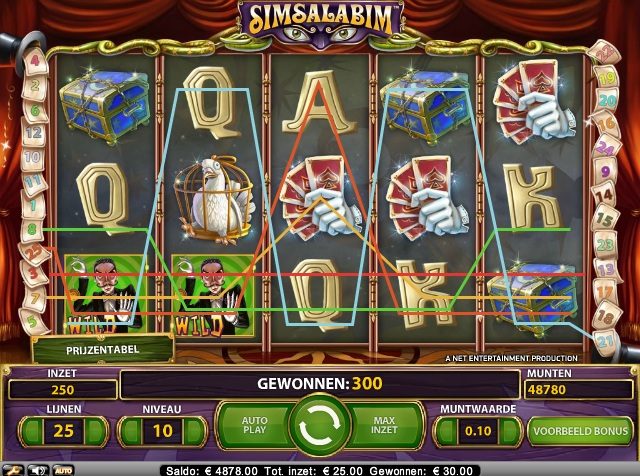Screen dimensions: 640x476
Task: Spin the reels with the circular arrows button
Action: 320,425
